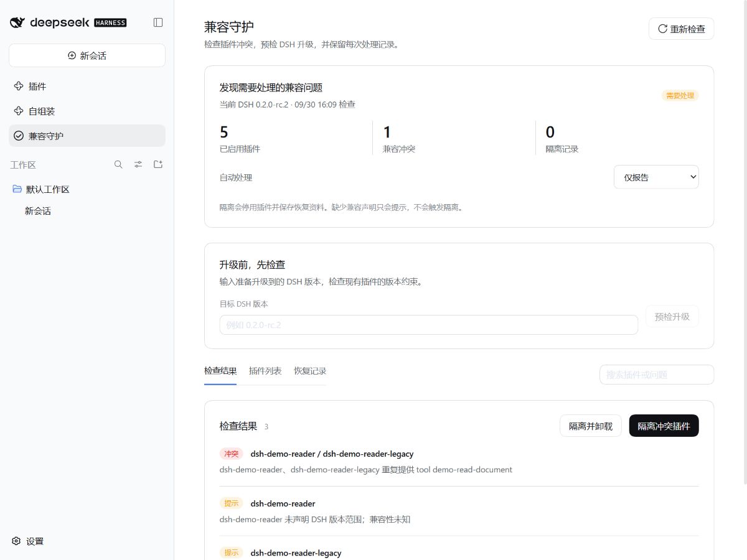Image resolution: width=747 pixels, height=560 pixels.
Task: Start a new chat via 新会话 button
Action: tap(87, 55)
